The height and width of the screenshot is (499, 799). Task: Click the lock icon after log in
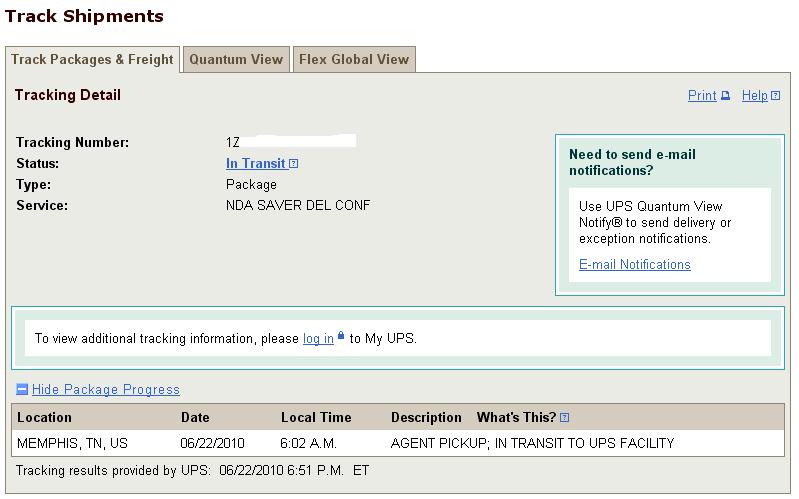(341, 336)
